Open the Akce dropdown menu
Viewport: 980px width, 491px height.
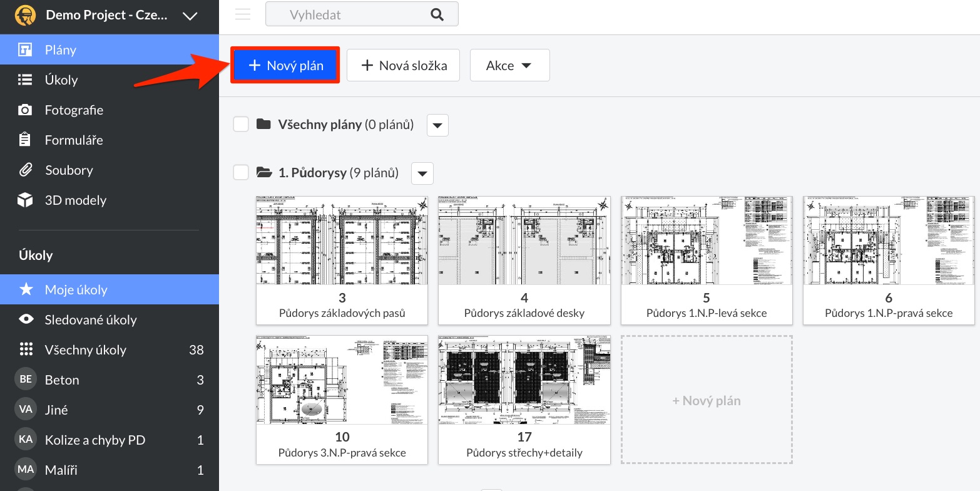pos(509,65)
